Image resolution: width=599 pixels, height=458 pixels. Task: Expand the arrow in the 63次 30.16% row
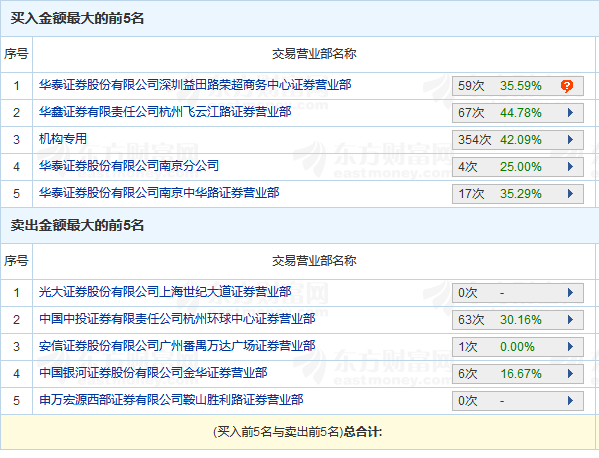570,320
